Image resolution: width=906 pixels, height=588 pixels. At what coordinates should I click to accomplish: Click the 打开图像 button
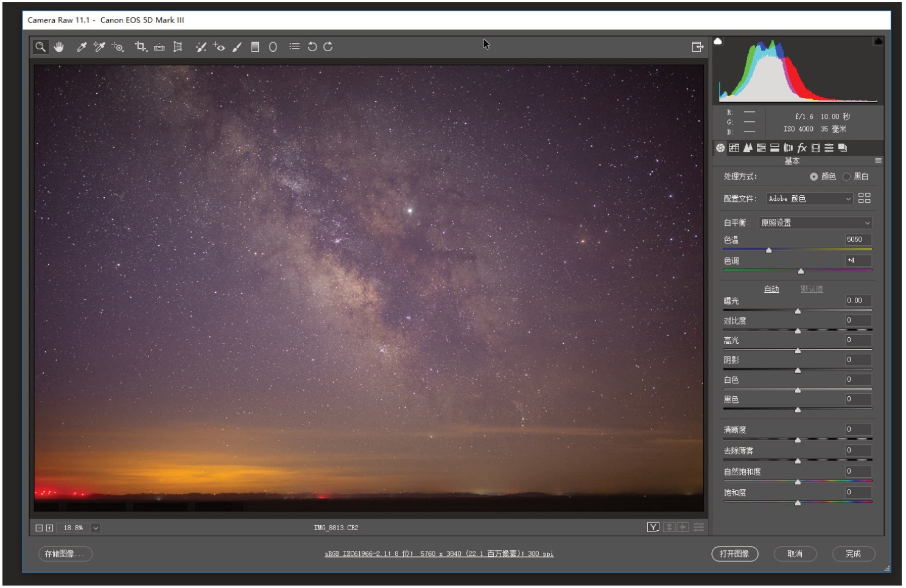click(x=734, y=554)
